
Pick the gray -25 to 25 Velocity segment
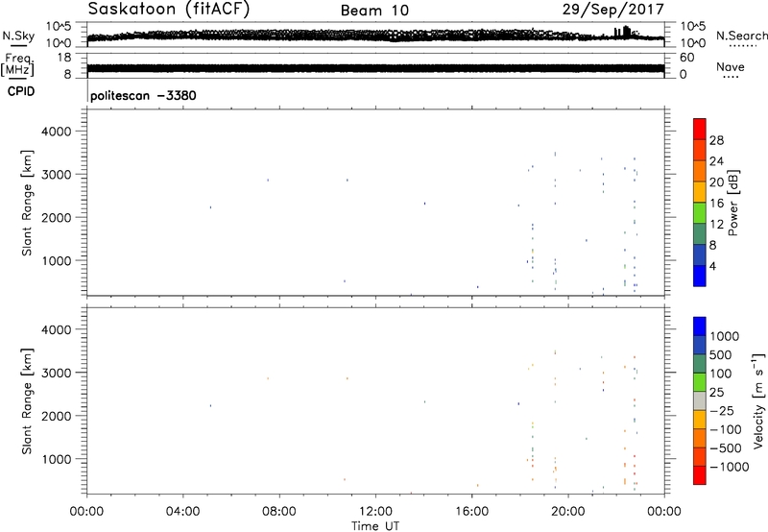coord(700,401)
